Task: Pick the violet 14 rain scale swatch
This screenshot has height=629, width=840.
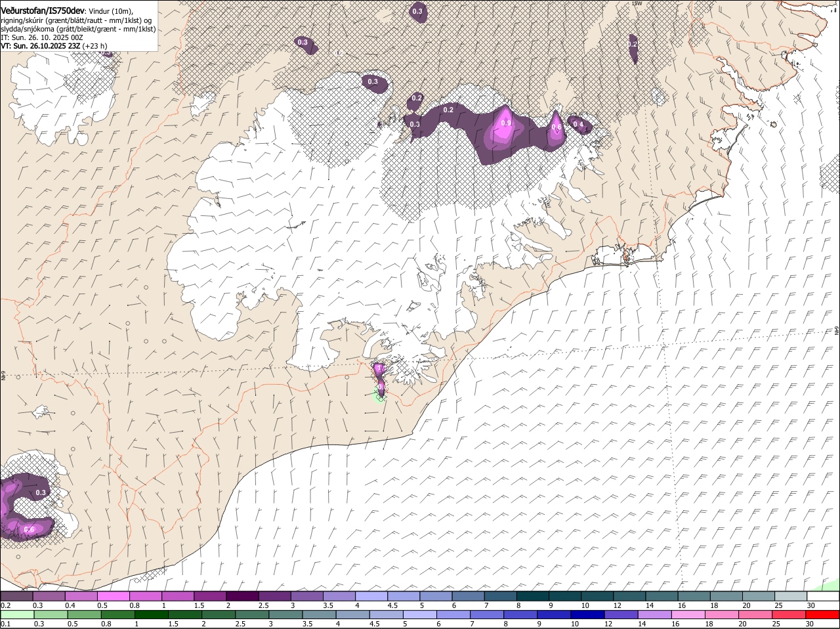Action: click(656, 615)
